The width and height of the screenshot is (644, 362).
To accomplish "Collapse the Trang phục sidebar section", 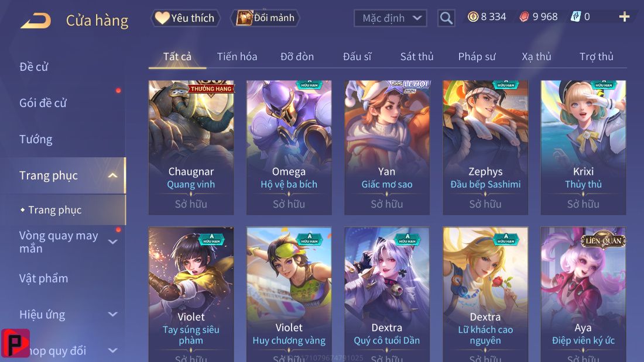I will (x=112, y=175).
